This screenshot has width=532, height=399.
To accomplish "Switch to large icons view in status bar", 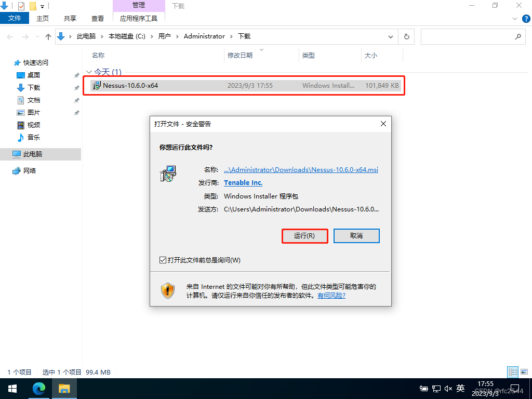I will click(x=524, y=372).
